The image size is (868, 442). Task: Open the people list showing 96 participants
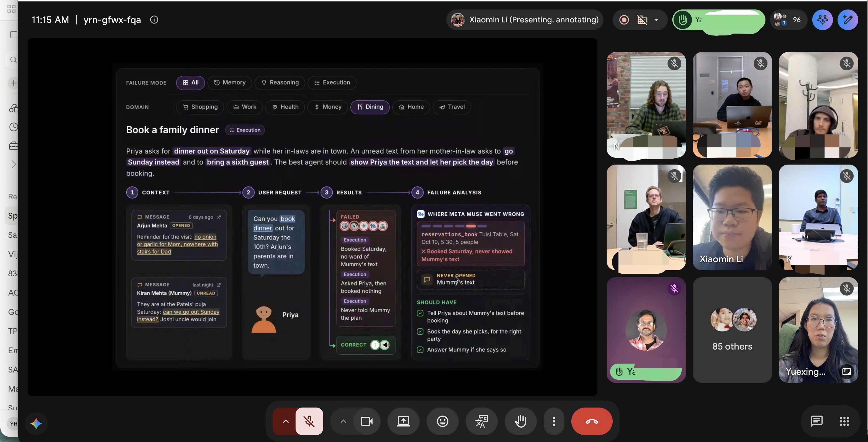point(788,20)
